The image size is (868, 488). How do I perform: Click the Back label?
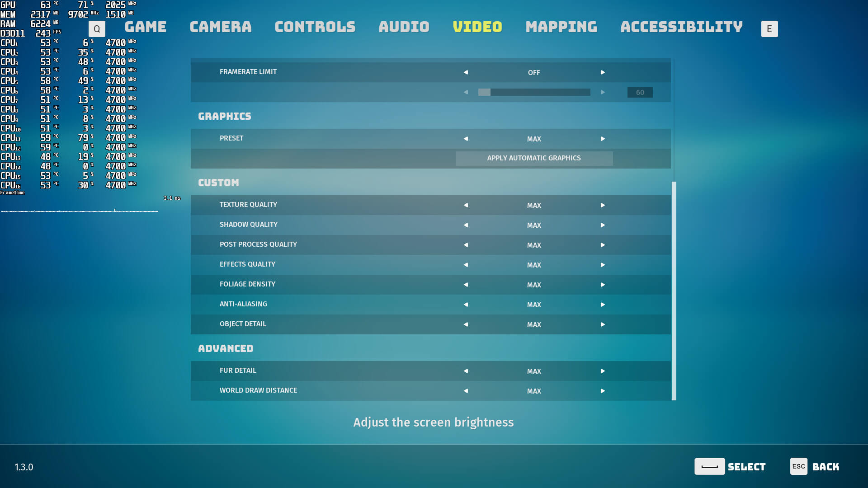tap(826, 467)
